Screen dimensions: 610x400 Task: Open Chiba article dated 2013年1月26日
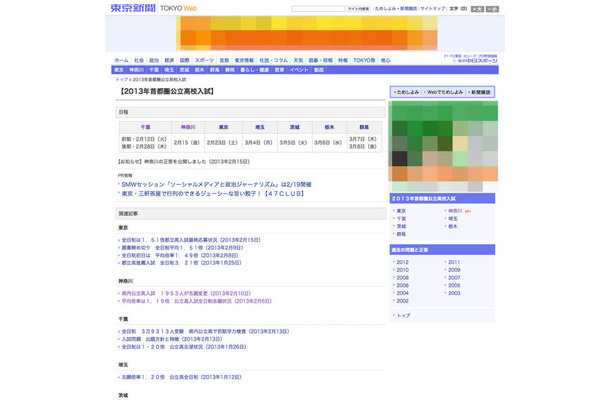coord(184,347)
